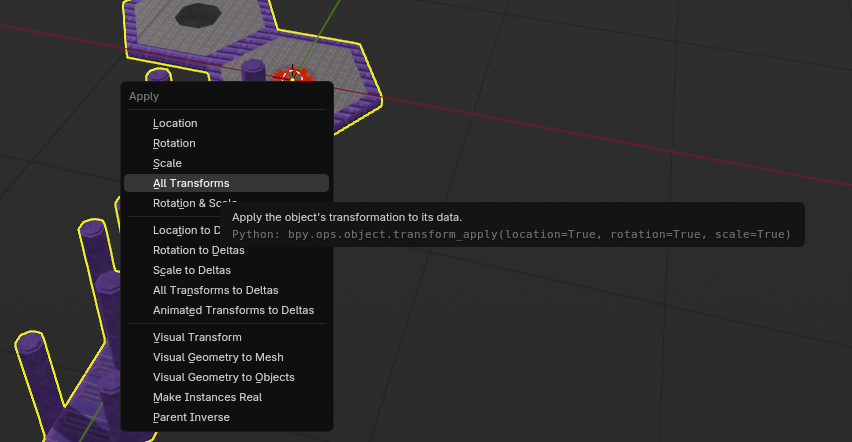Apply Scale to Deltas
The height and width of the screenshot is (442, 852).
tap(191, 270)
